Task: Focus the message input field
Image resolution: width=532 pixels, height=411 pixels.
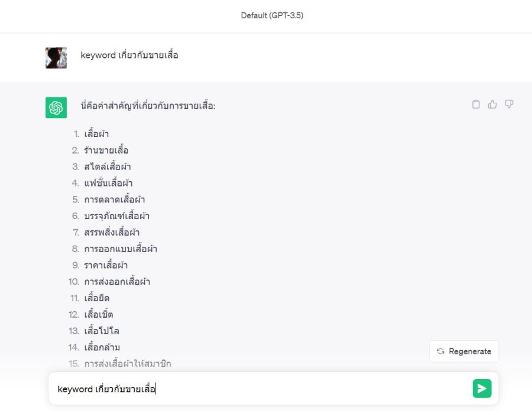Action: (260, 389)
